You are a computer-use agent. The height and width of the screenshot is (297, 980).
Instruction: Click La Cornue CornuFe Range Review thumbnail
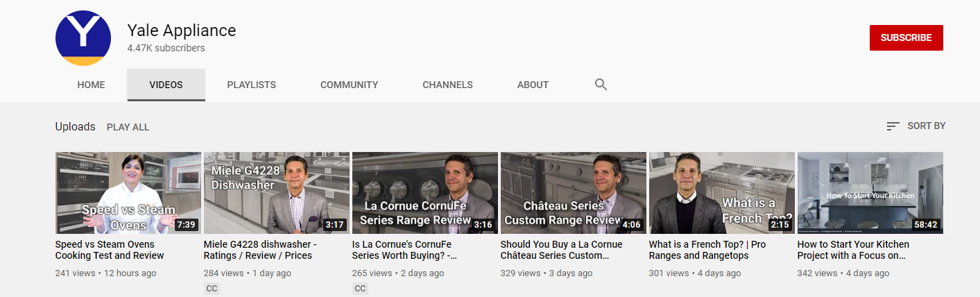click(x=425, y=193)
